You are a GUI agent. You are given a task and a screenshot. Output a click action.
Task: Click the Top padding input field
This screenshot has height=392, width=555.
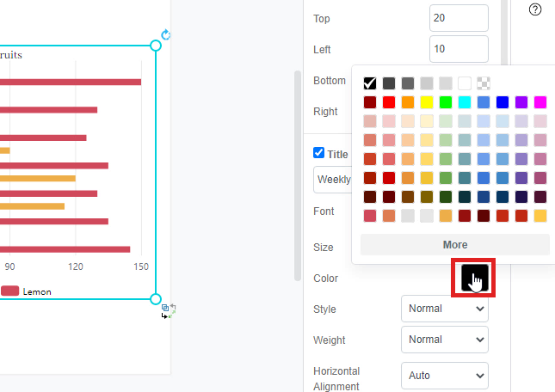pyautogui.click(x=458, y=18)
